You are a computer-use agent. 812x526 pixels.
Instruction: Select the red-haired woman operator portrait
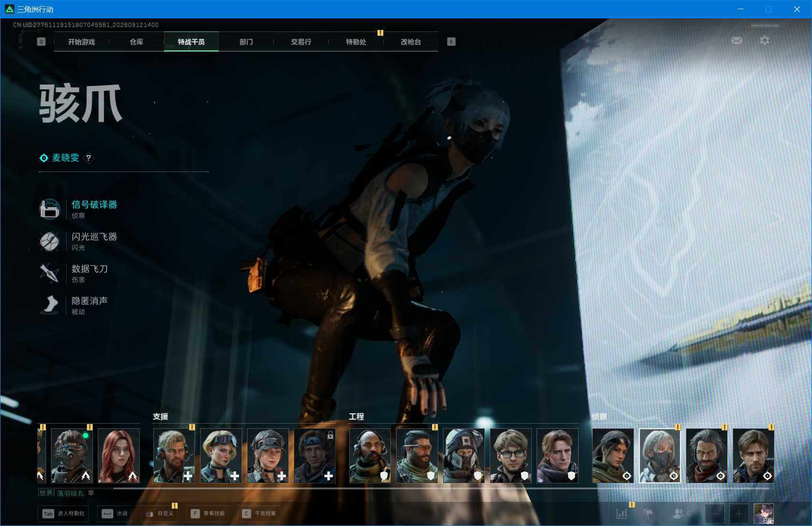119,455
